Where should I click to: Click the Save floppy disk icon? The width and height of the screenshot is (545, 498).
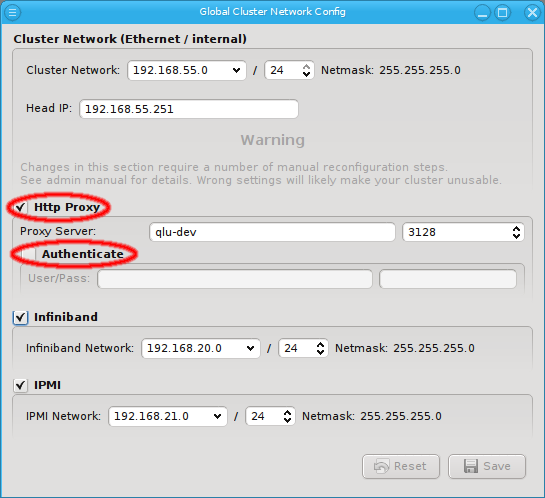[471, 466]
